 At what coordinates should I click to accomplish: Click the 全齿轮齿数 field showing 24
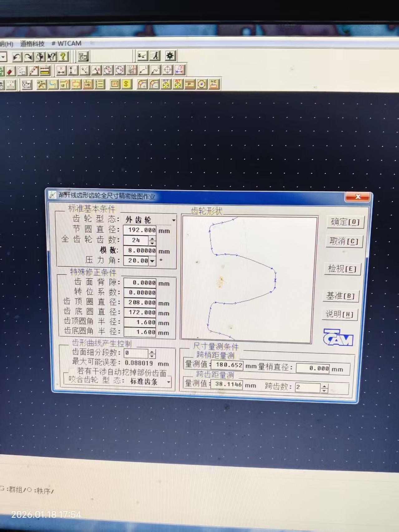point(136,240)
